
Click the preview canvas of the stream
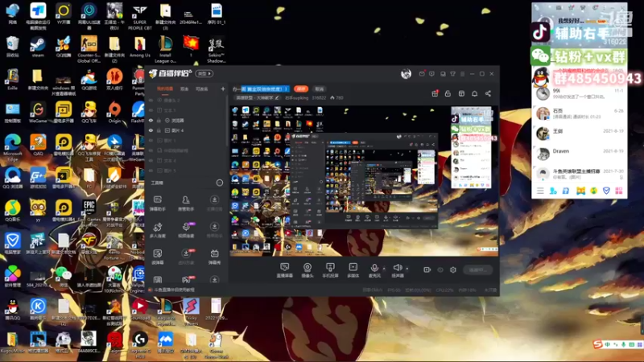click(364, 180)
